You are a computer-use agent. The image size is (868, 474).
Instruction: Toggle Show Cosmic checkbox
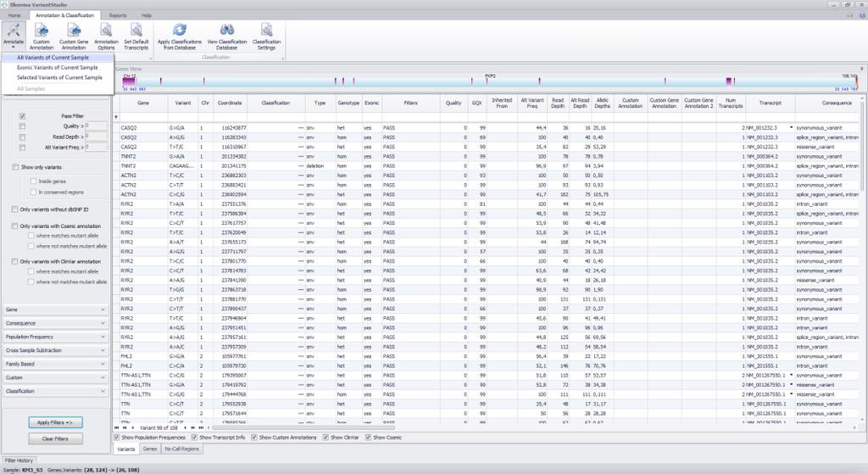point(368,438)
